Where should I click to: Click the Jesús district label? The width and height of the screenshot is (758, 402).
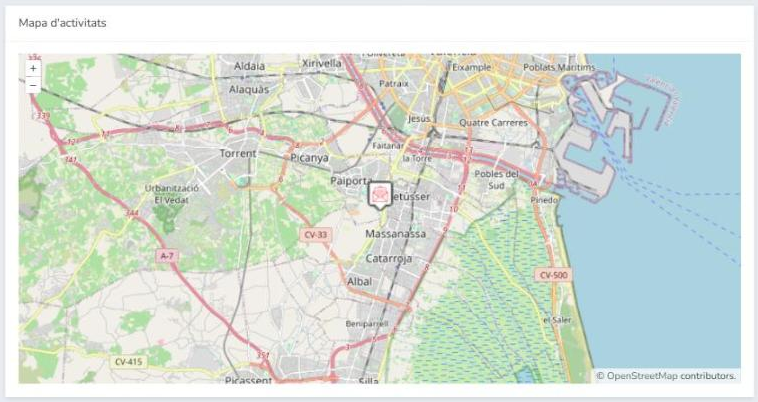click(x=419, y=118)
